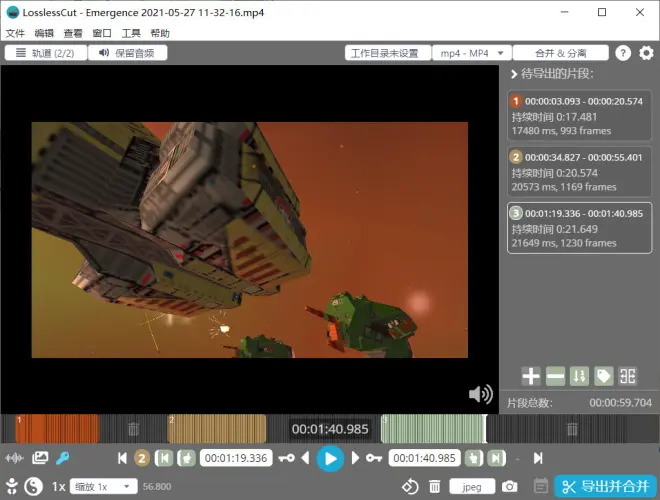
Task: Open the 文件 menu
Action: coord(15,33)
